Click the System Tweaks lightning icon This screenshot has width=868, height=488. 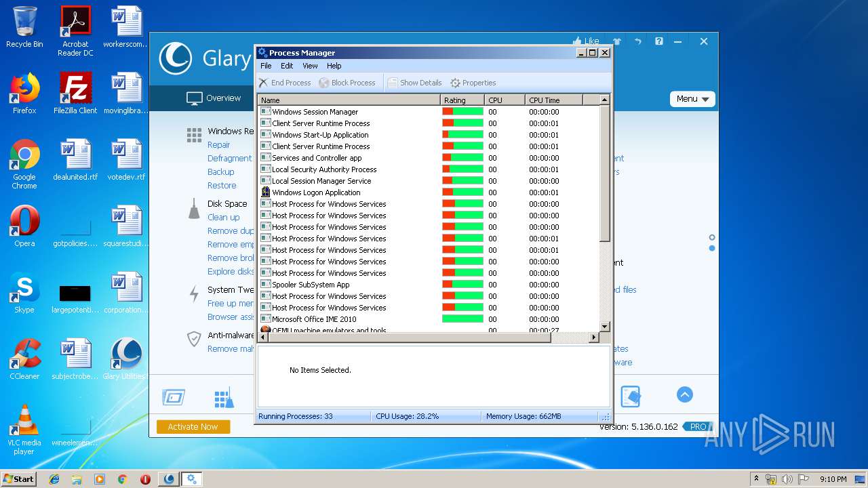(x=194, y=293)
